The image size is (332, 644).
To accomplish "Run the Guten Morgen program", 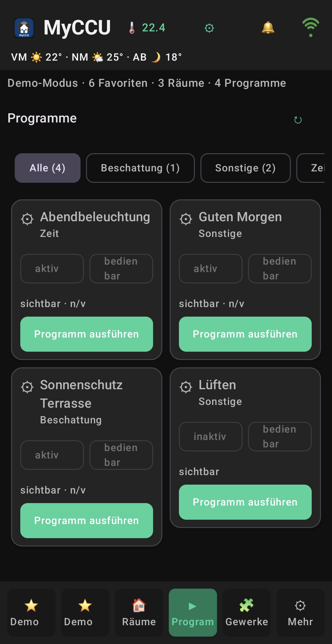I will pos(245,334).
